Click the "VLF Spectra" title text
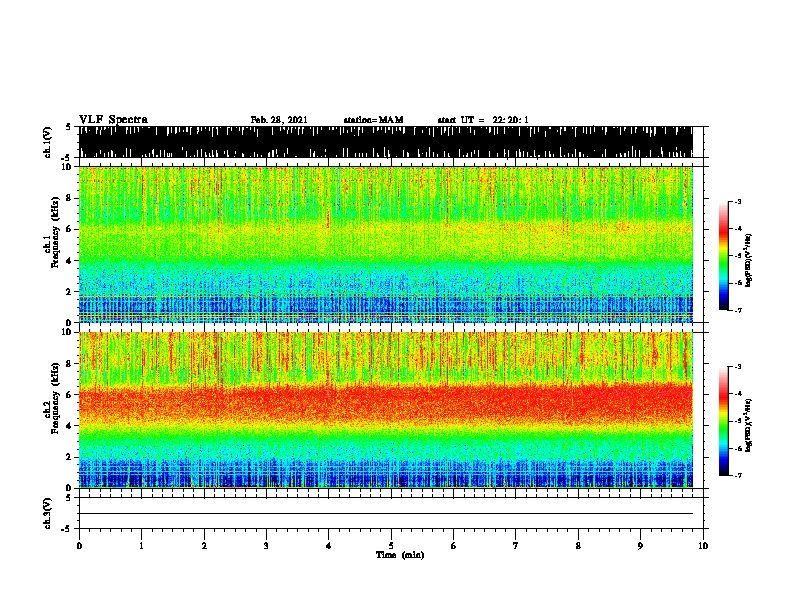This screenshot has height=612, width=792. point(113,119)
